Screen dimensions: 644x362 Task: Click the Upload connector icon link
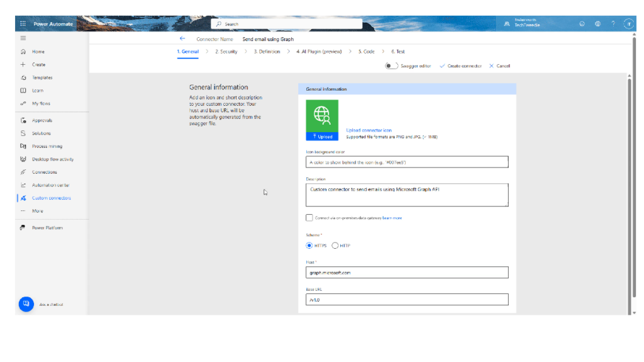pos(369,130)
